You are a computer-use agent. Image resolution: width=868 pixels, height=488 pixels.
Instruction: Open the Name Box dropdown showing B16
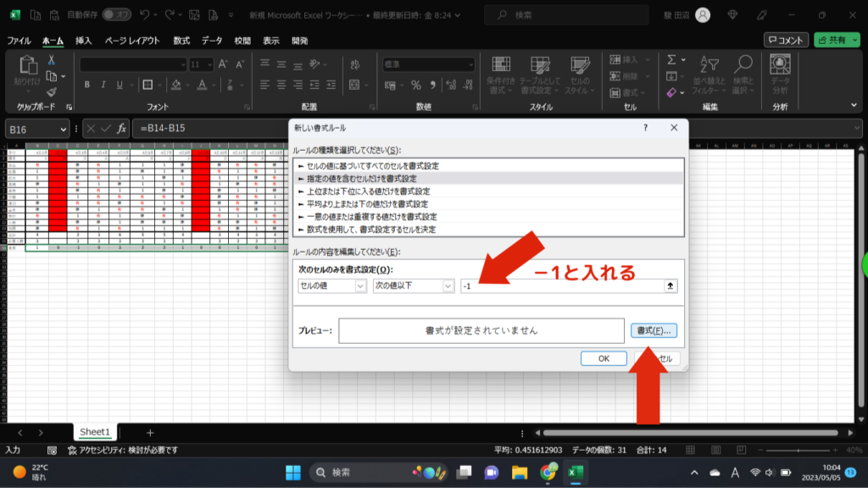coord(63,129)
